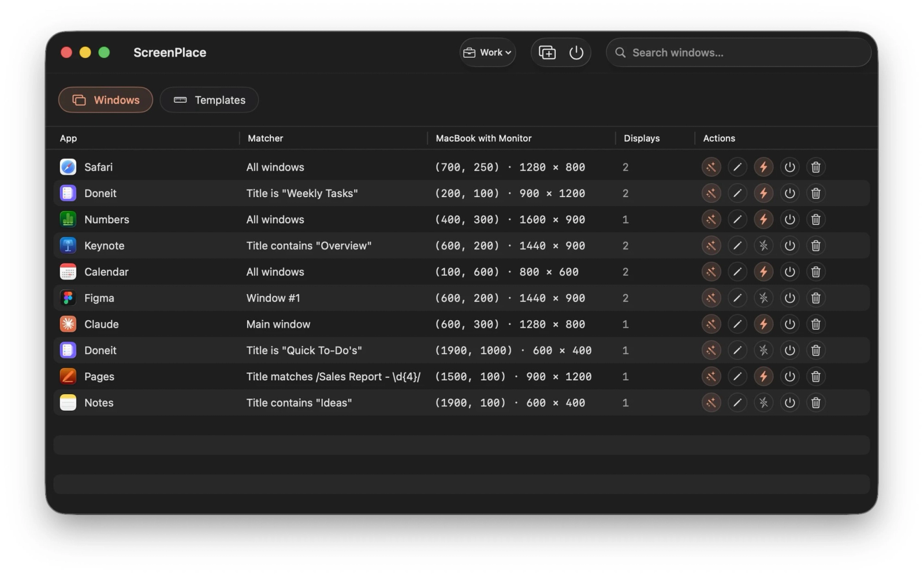Toggle the lightning bolt in Numbers row
Screen dimensions: 924x575
click(x=763, y=220)
